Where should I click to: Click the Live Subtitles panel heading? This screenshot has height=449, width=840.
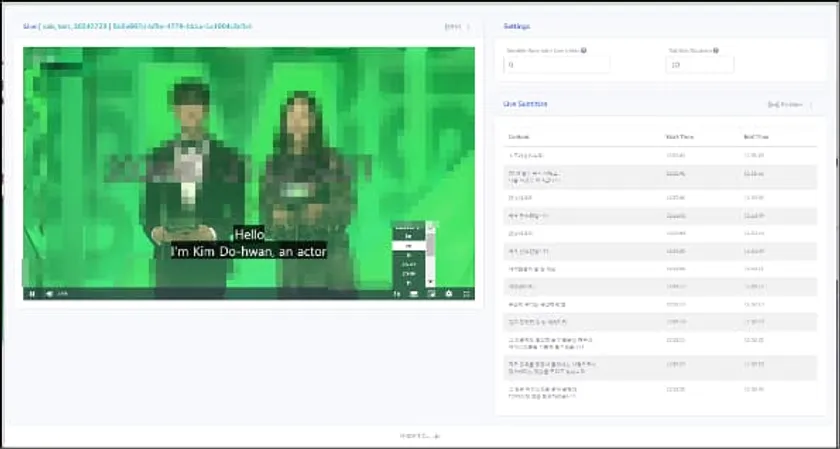(525, 104)
